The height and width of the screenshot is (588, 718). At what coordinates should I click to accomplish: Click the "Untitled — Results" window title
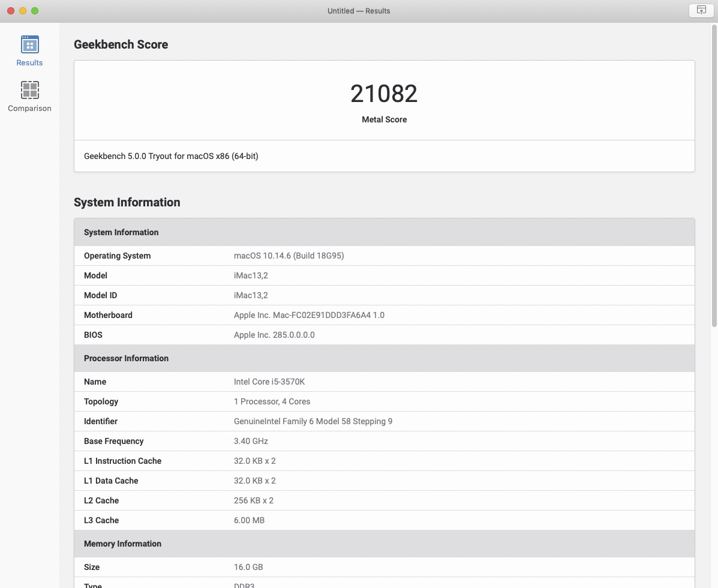click(359, 11)
